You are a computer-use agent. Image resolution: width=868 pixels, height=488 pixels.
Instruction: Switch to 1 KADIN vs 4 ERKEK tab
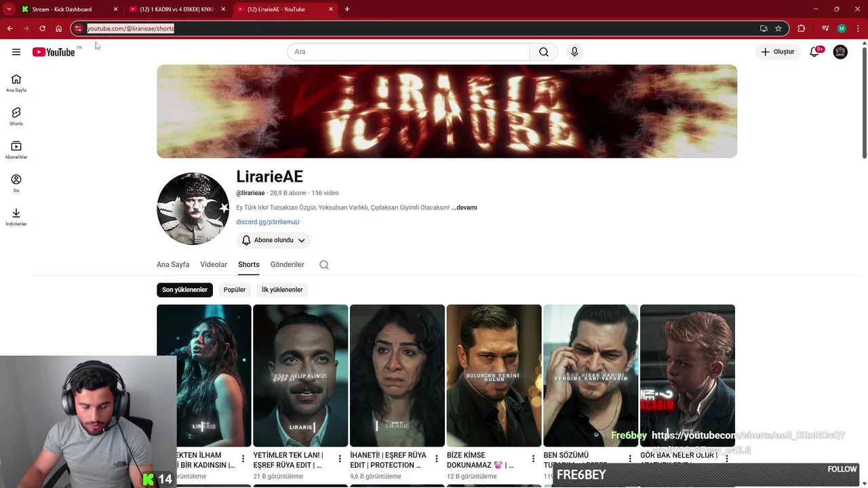coord(176,9)
